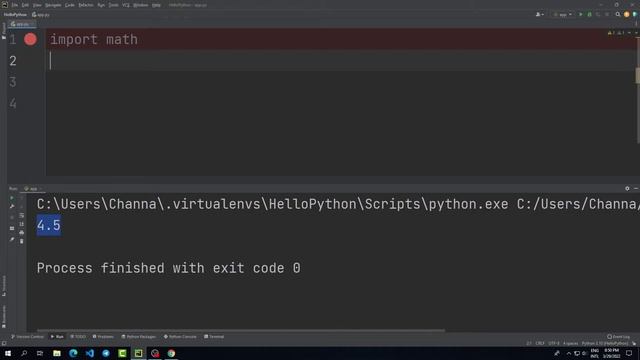The width and height of the screenshot is (640, 360).
Task: Open code with me user dropdown
Action: pyautogui.click(x=540, y=15)
